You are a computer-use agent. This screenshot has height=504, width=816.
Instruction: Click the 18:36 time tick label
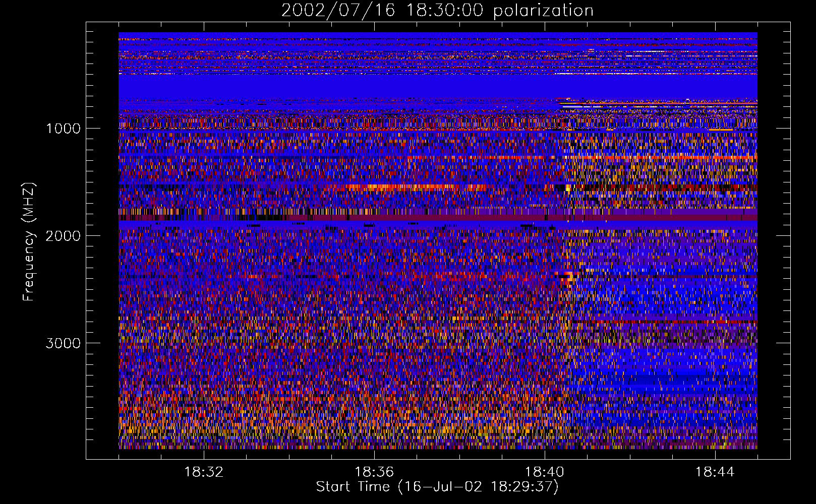coord(374,472)
